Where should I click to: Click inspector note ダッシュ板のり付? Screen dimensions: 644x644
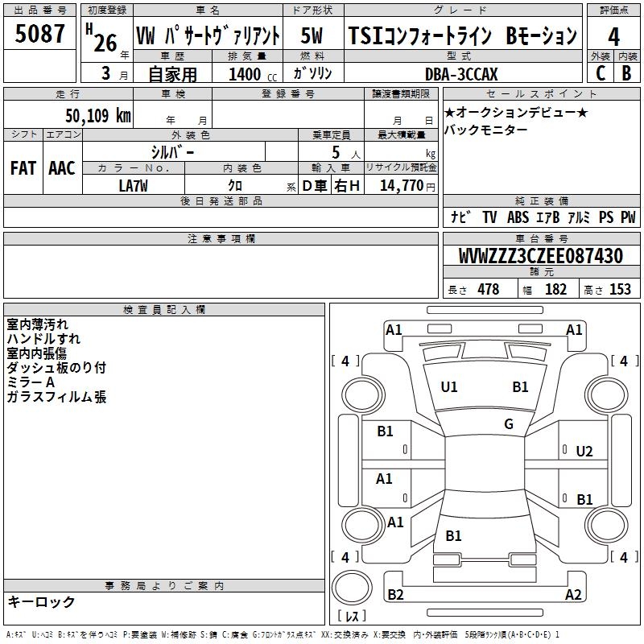pos(56,368)
